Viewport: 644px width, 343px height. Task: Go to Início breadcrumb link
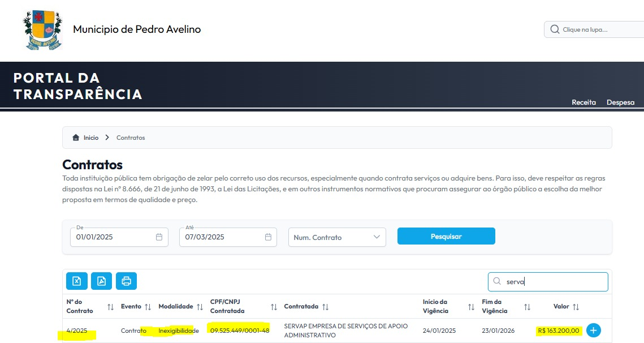[91, 138]
